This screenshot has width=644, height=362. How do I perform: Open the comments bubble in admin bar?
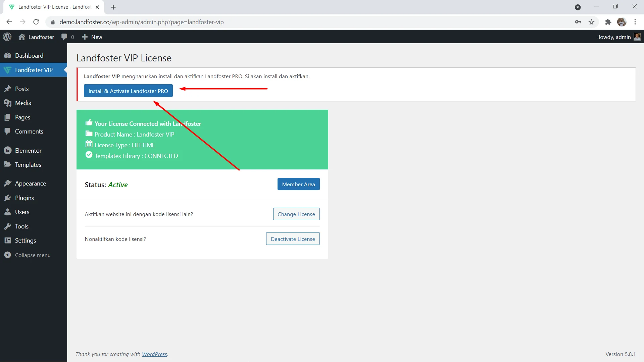pos(67,37)
